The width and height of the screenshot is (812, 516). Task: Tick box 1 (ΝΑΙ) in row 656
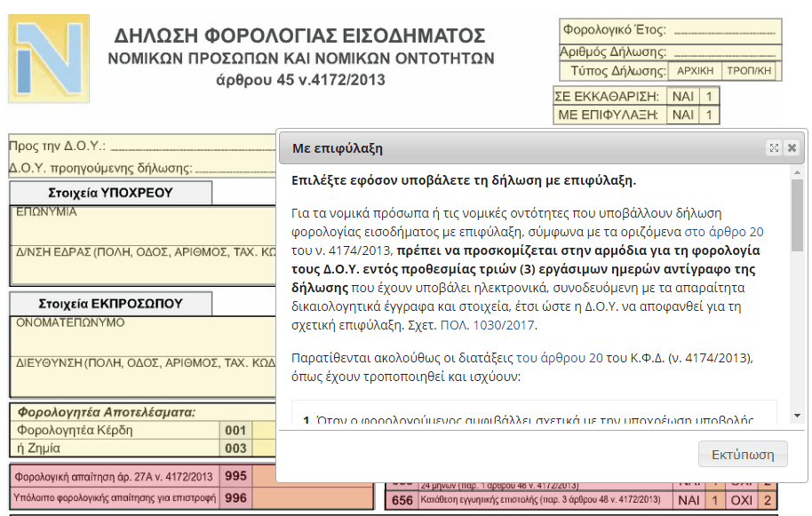tap(715, 501)
